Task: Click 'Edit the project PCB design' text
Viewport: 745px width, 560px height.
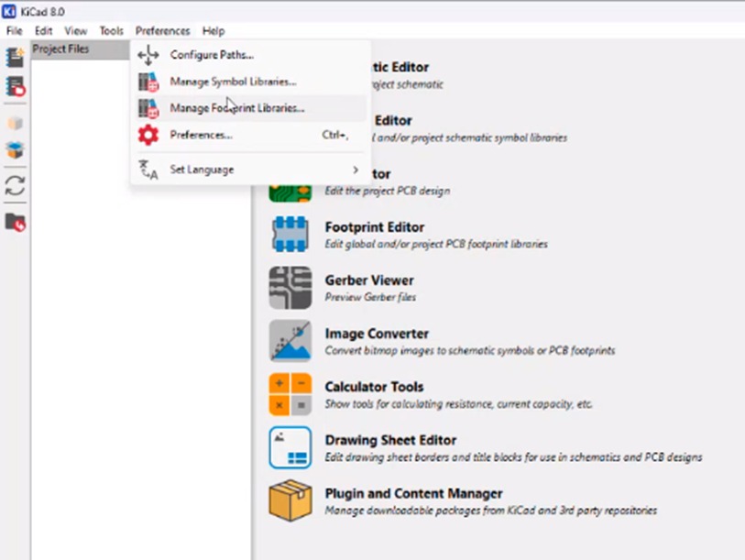Action: pos(388,191)
